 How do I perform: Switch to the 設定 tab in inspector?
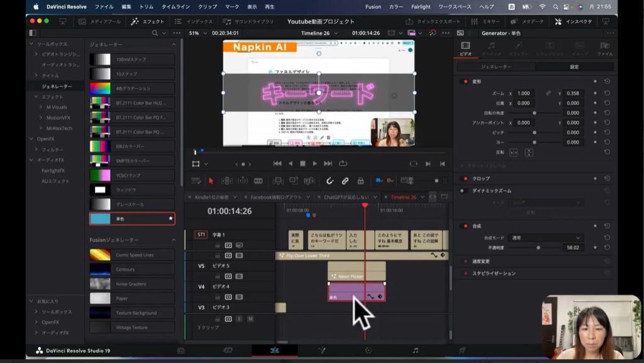click(x=574, y=67)
